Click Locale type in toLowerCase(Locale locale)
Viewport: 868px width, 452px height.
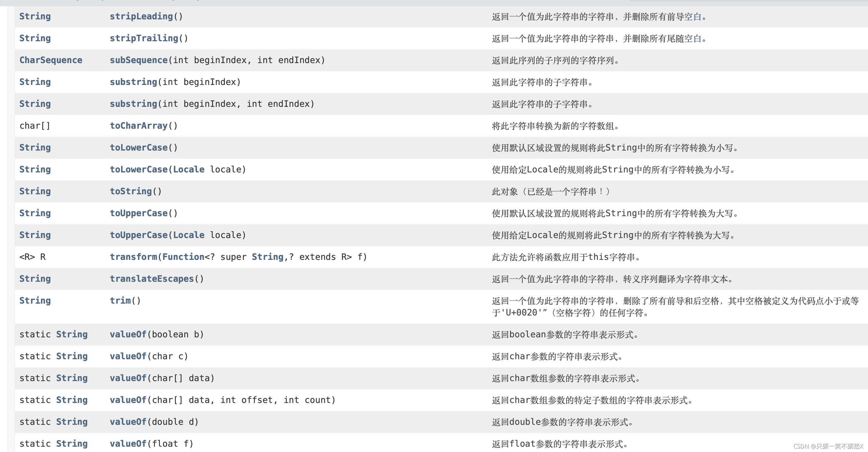tap(188, 170)
